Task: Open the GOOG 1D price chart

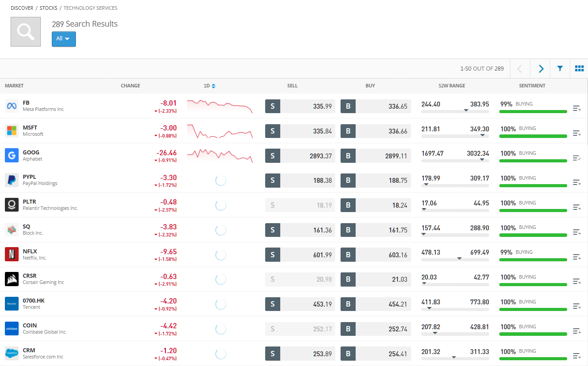Action: tap(220, 156)
